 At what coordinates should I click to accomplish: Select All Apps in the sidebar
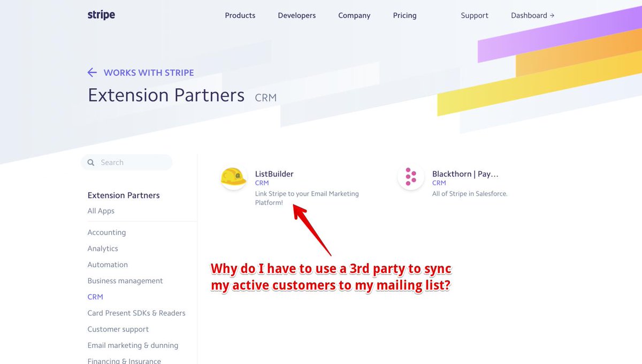101,211
